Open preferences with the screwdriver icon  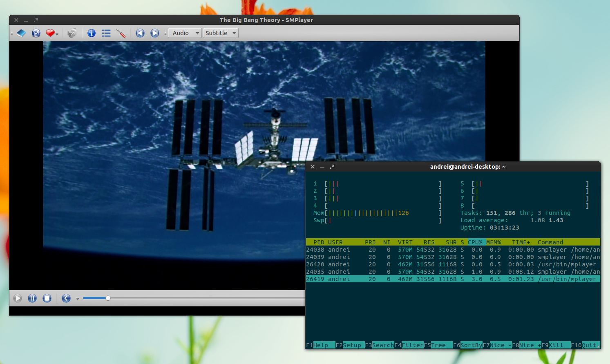point(121,33)
